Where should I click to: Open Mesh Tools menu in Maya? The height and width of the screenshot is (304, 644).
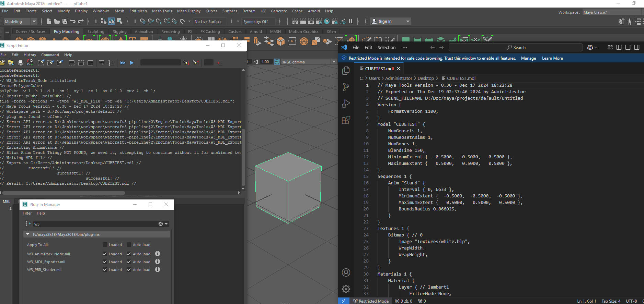[162, 11]
